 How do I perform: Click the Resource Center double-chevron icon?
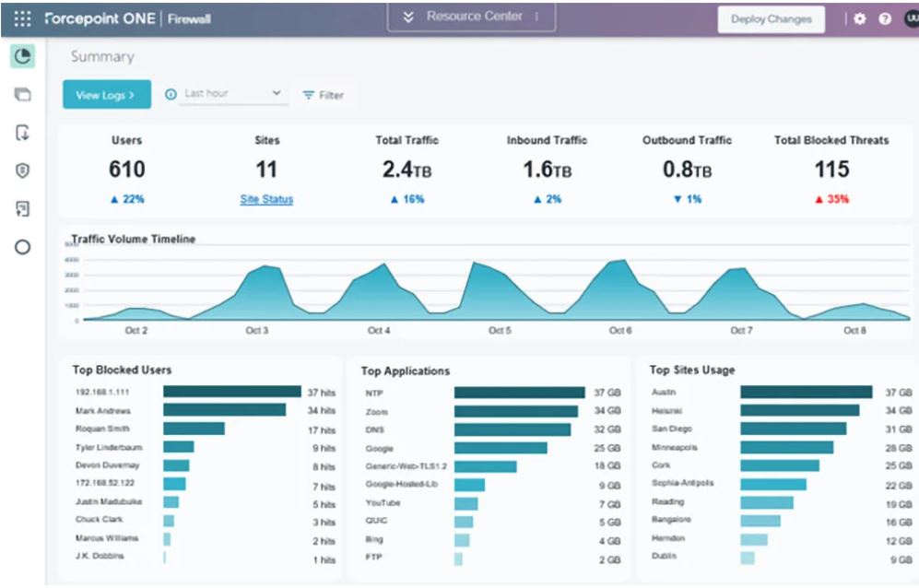(408, 17)
